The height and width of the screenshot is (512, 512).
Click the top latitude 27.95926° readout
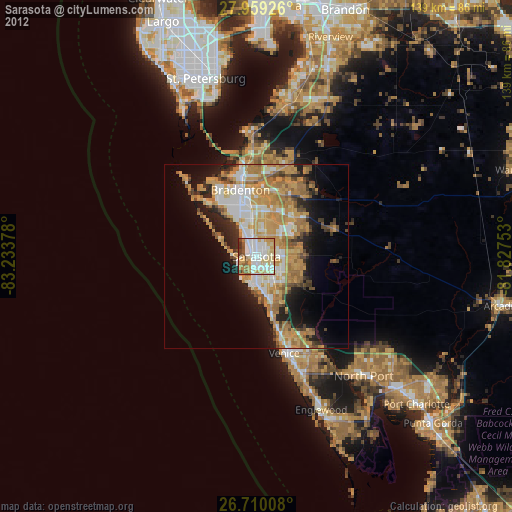point(256,8)
